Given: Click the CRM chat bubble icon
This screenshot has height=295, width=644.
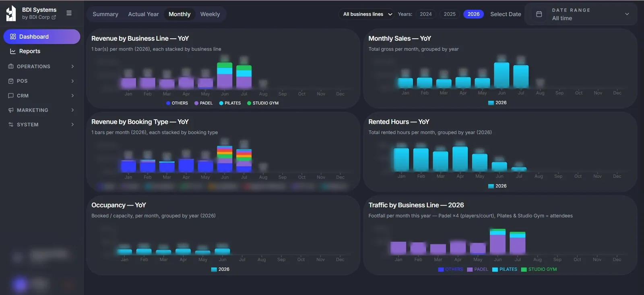Looking at the screenshot, I should 11,96.
